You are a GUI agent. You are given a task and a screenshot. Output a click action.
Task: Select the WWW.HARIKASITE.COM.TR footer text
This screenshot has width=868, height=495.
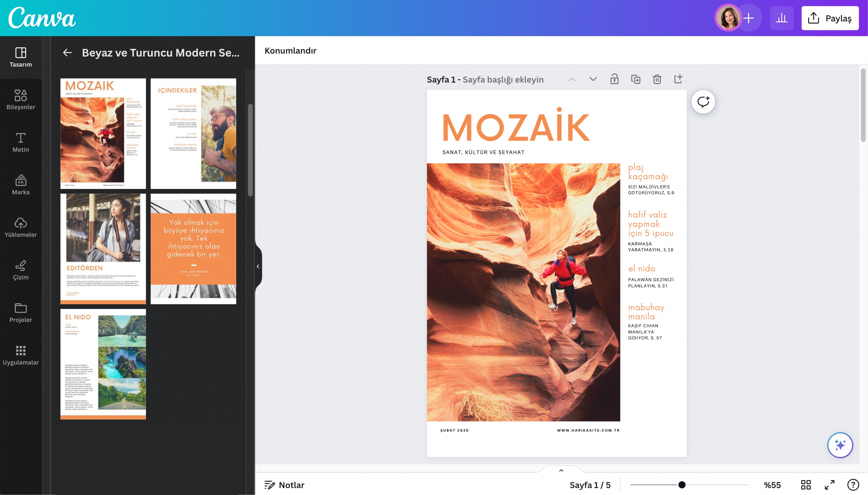[x=588, y=430]
